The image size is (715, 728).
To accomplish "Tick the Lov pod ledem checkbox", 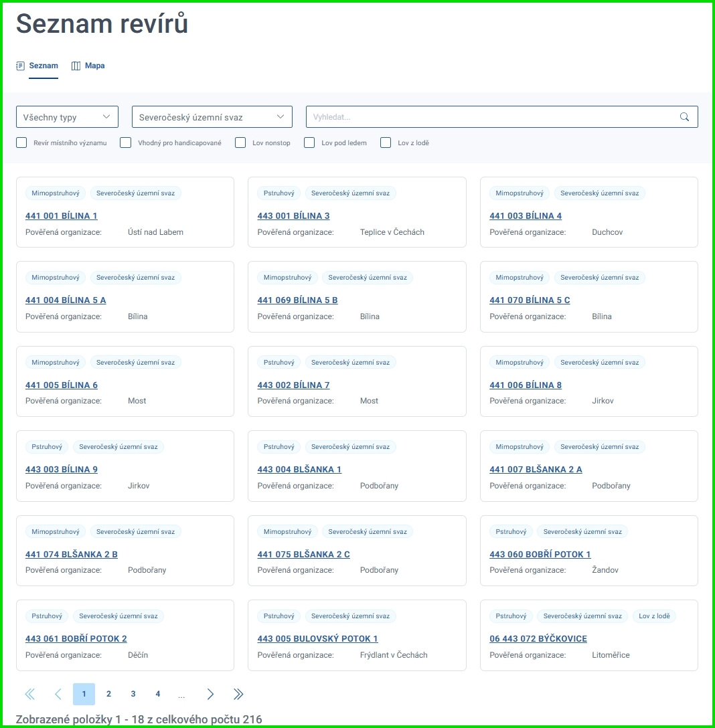I will 309,143.
